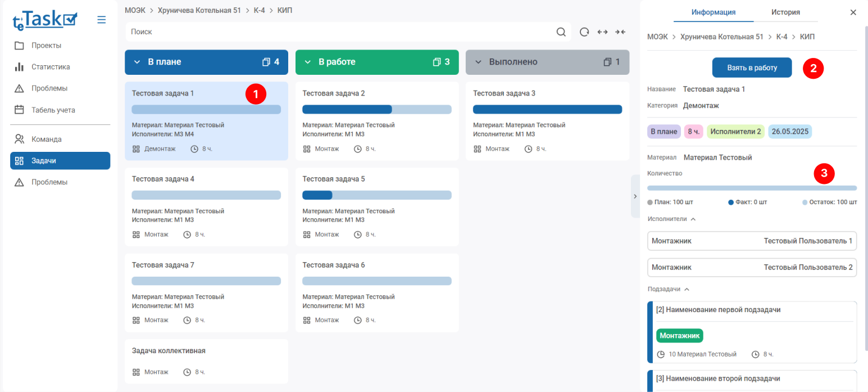Collapse the В работе column
This screenshot has height=392, width=868.
point(307,62)
